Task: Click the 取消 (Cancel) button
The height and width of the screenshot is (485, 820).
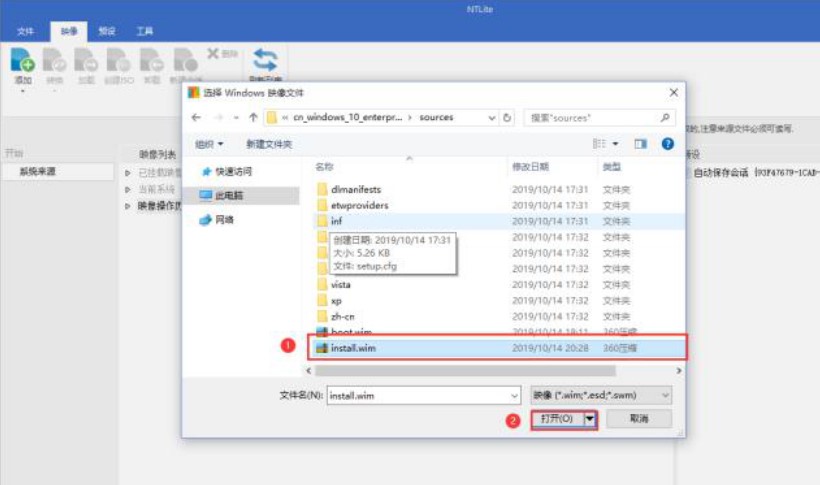Action: 639,419
